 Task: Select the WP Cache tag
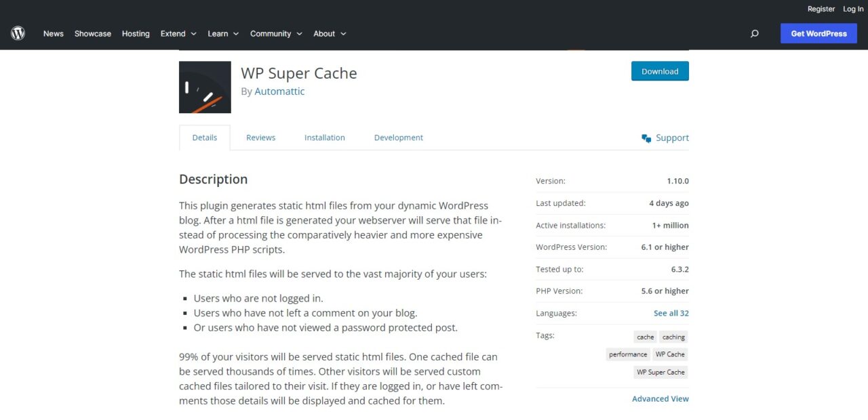click(670, 354)
